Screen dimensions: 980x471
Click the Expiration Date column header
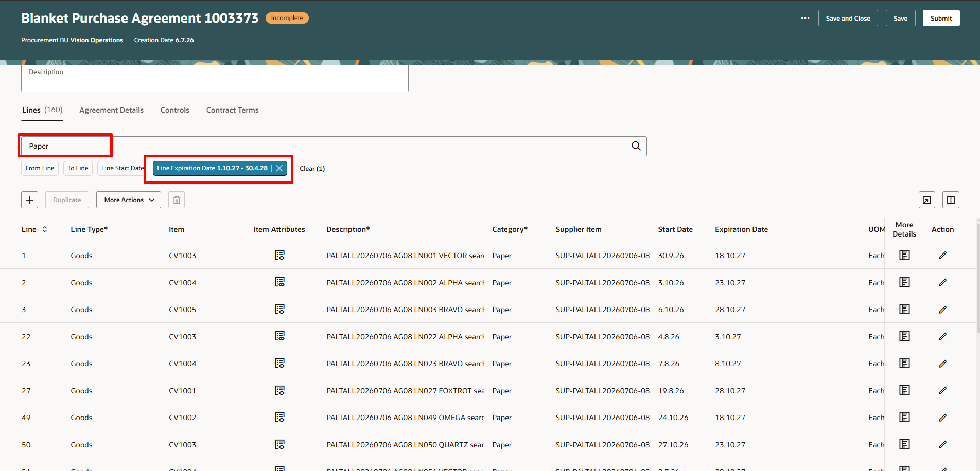click(x=741, y=229)
